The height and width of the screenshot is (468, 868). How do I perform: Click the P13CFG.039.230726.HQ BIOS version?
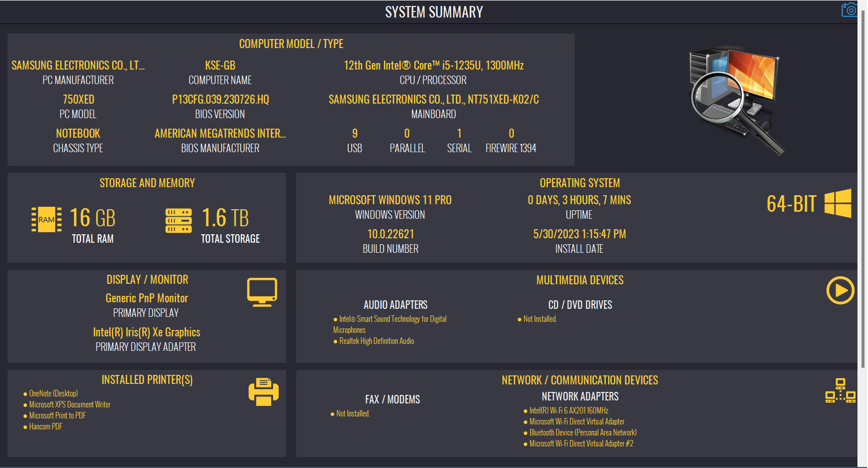click(x=220, y=100)
